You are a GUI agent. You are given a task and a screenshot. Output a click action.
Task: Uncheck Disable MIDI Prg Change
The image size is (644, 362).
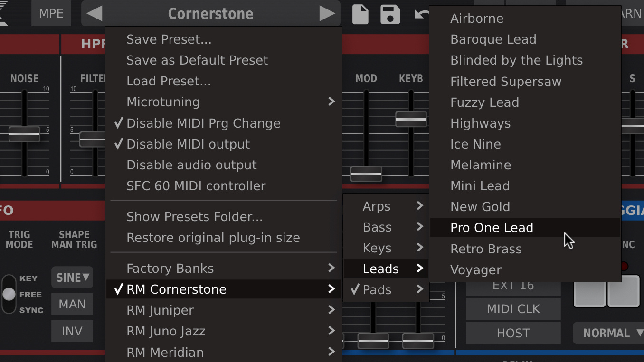click(x=224, y=123)
